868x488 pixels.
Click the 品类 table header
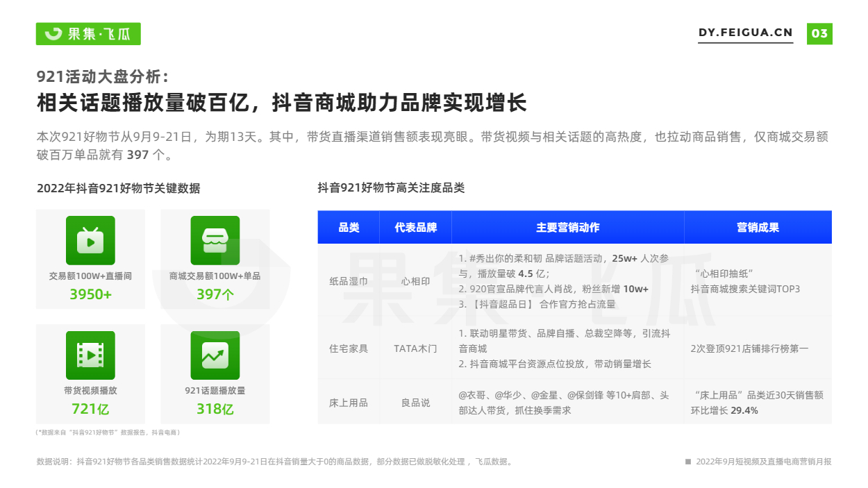(x=349, y=228)
